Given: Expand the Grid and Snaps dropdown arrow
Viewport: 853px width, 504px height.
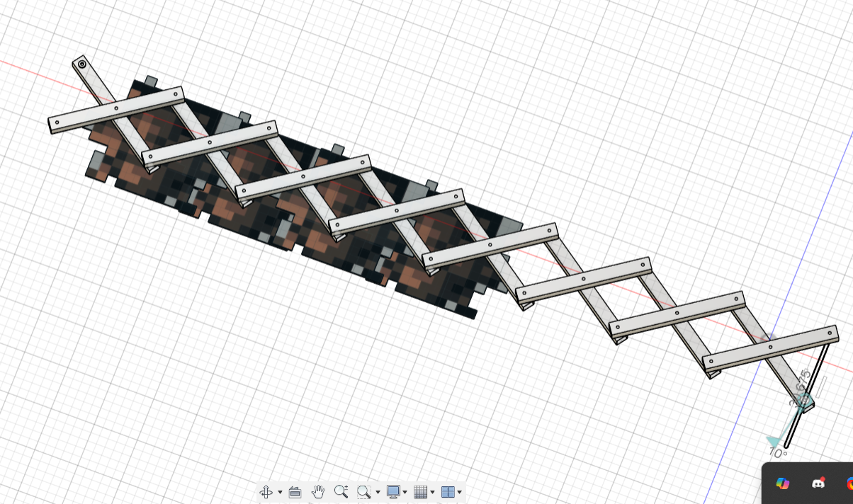Looking at the screenshot, I should point(432,493).
